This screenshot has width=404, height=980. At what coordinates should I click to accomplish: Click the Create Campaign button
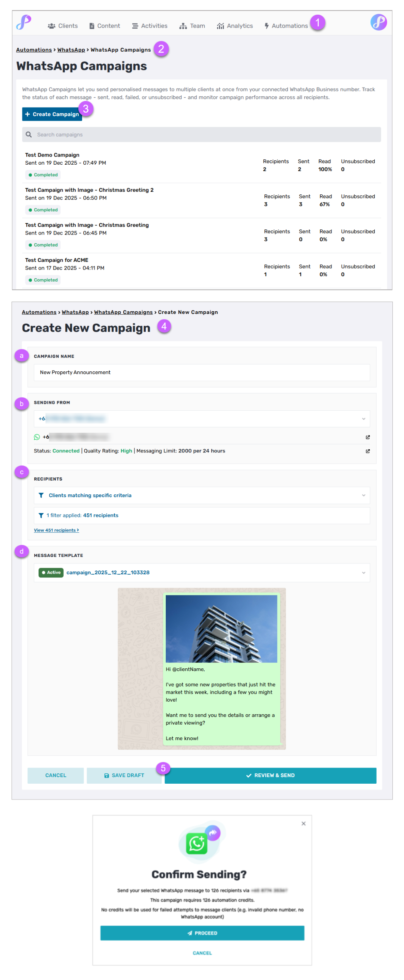tap(52, 114)
